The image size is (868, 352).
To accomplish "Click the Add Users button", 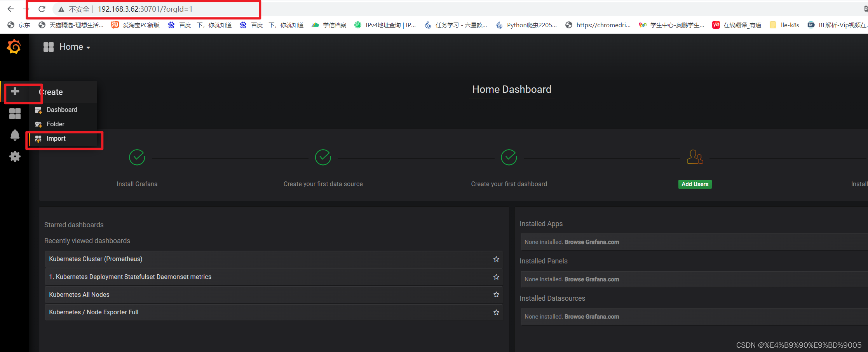I will pyautogui.click(x=695, y=184).
